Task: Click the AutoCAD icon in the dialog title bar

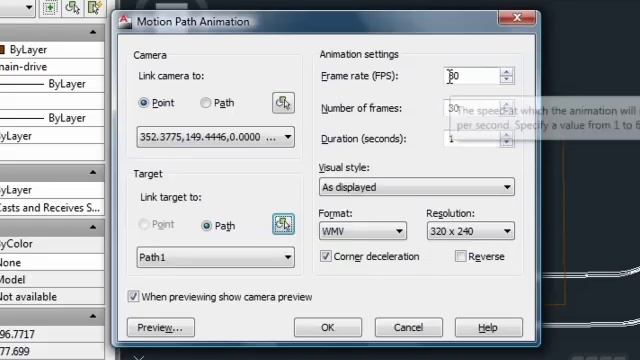Action: (125, 22)
